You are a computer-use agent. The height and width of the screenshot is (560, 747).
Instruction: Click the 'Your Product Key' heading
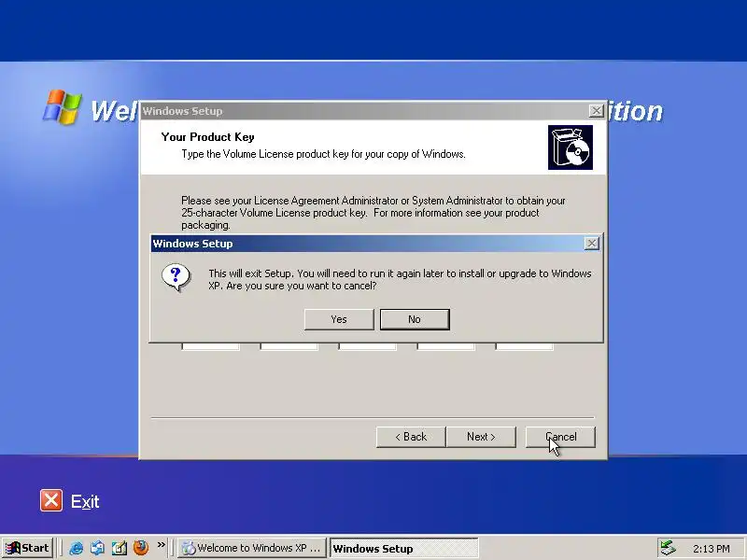tap(207, 137)
